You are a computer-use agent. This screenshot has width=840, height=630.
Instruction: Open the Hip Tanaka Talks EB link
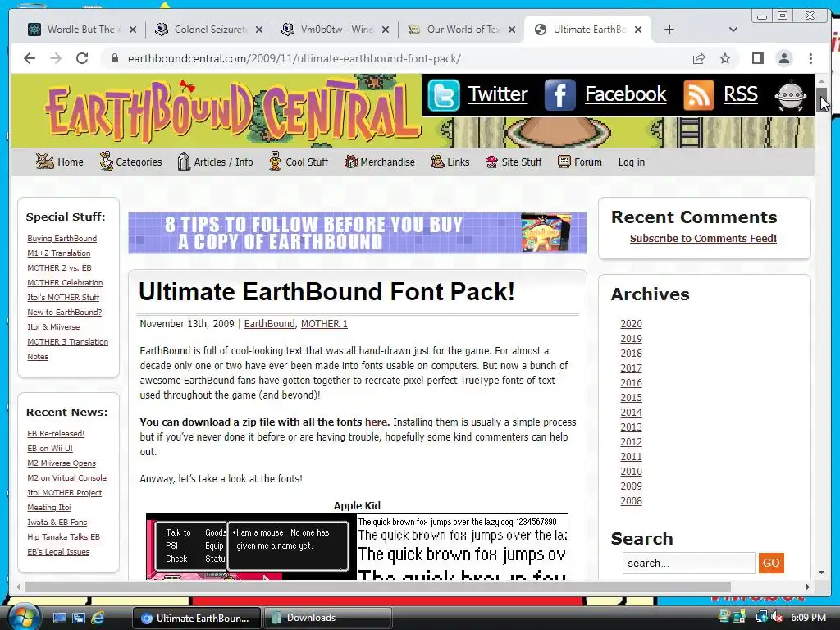tap(63, 536)
